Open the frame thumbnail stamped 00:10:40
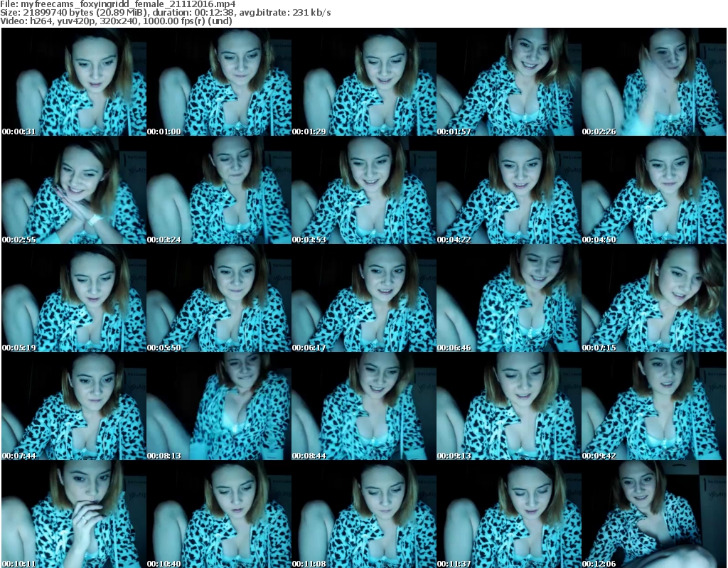The height and width of the screenshot is (568, 728). coord(219,514)
